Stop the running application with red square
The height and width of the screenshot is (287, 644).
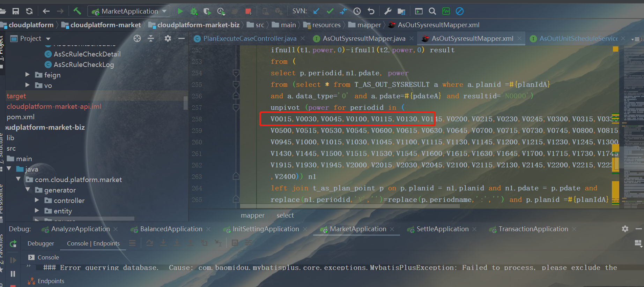click(248, 11)
